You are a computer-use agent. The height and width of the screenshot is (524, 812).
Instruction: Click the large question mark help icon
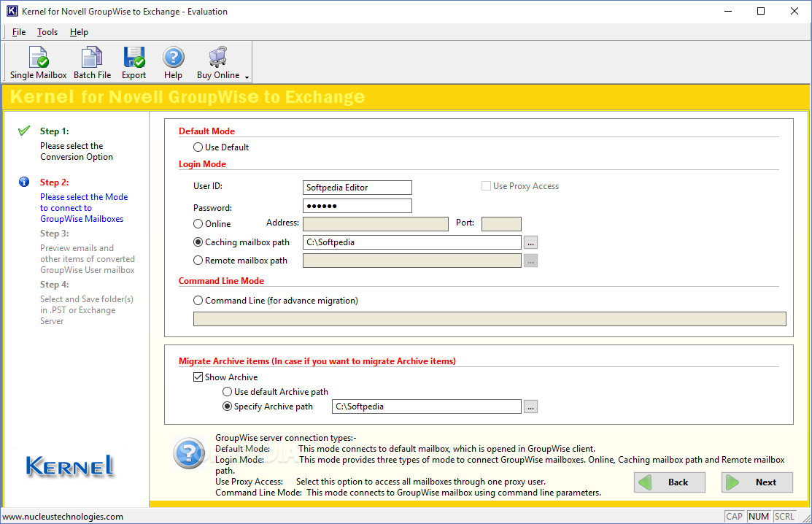[x=189, y=453]
